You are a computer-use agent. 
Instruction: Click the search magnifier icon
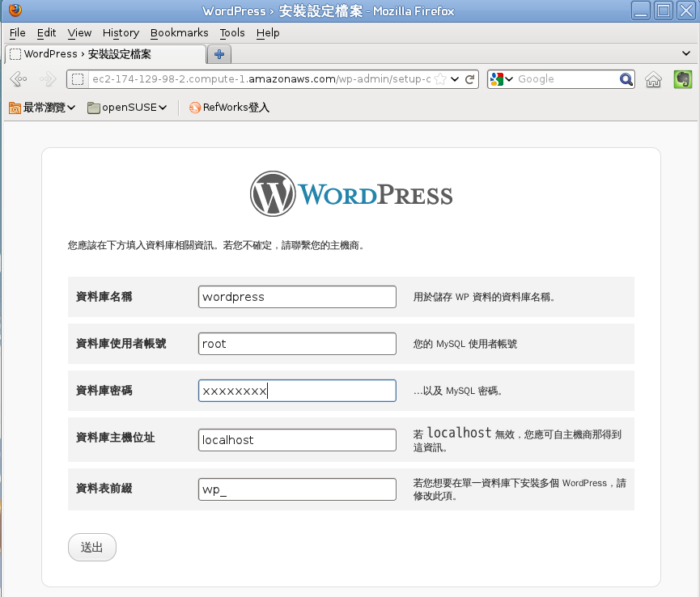[626, 79]
